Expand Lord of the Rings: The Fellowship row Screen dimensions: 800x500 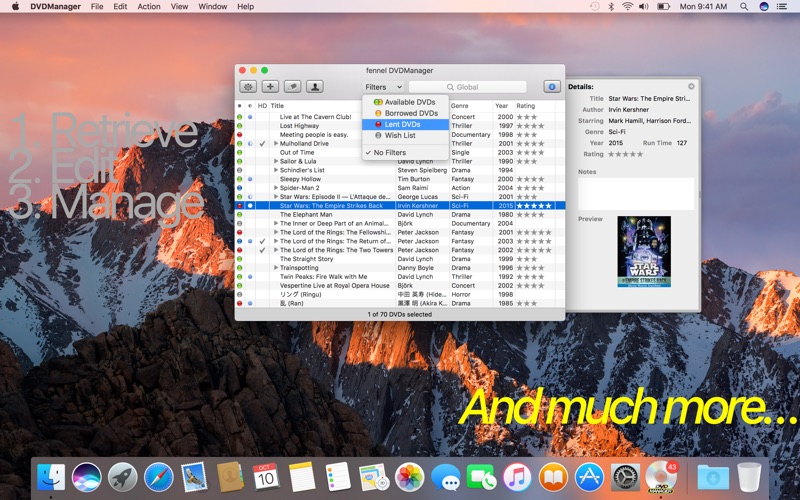276,232
